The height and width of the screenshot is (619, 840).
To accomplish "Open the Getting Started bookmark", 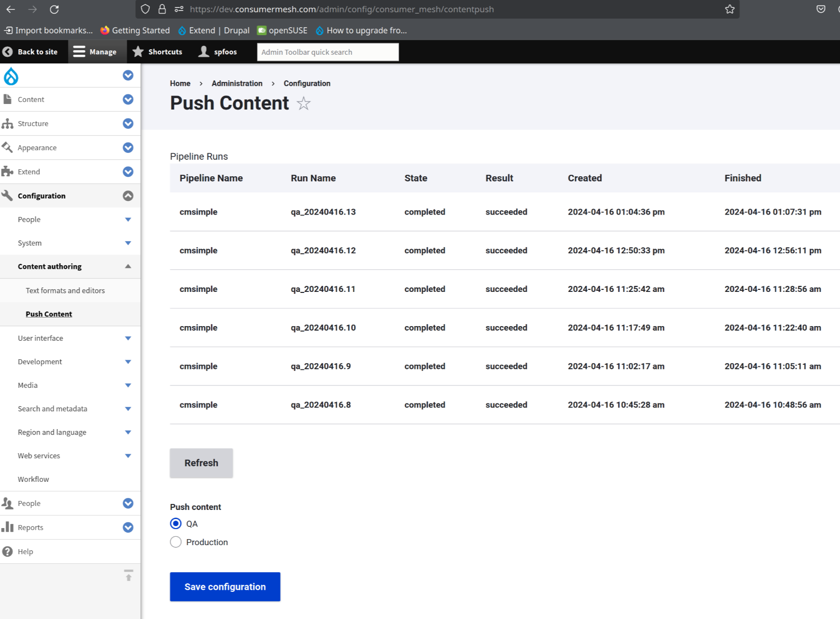I will pyautogui.click(x=135, y=30).
